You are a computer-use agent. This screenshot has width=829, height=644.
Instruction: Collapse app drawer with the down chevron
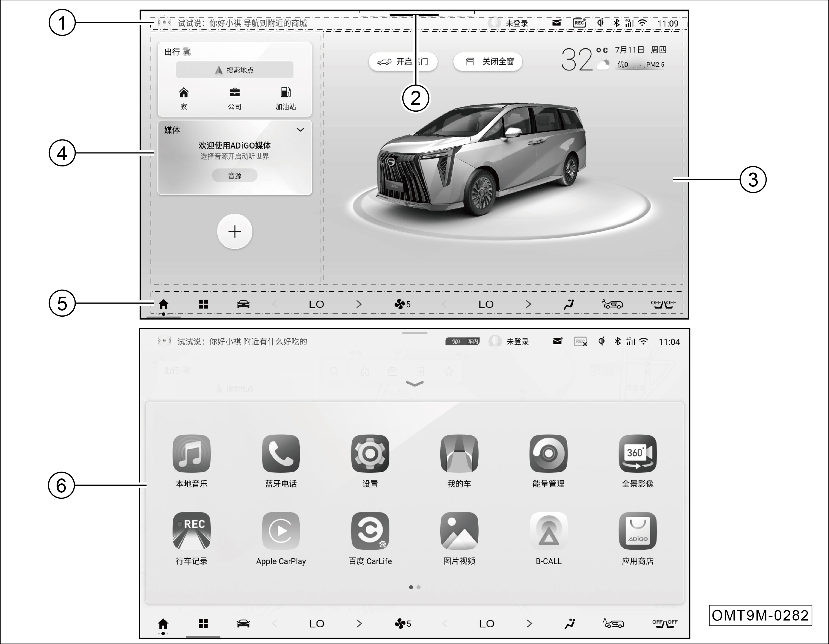tap(414, 384)
